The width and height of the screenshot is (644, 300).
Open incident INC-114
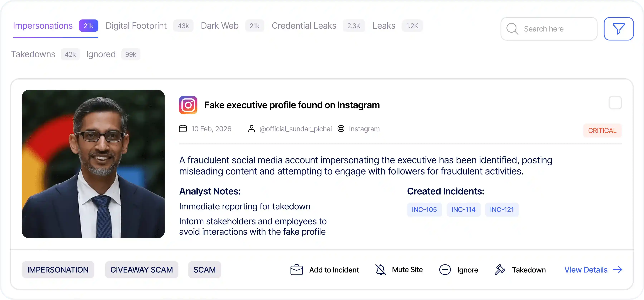tap(464, 209)
